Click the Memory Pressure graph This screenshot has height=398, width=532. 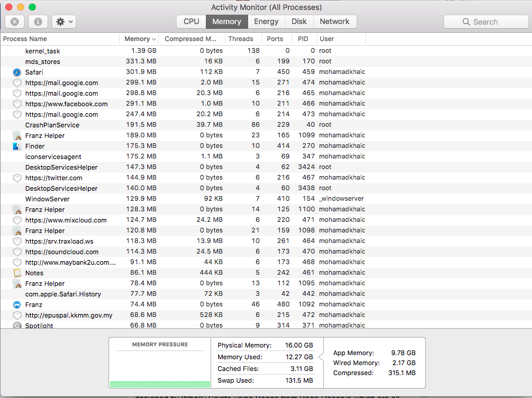160,368
